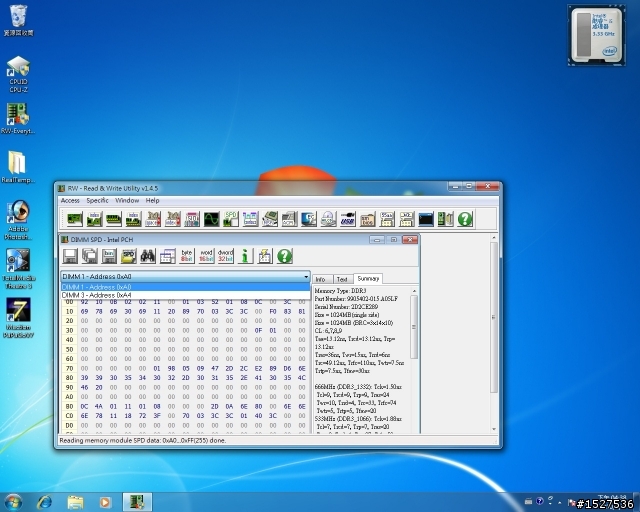The width and height of the screenshot is (640, 512).
Task: Select DIMM 3 - Address 0xA4 option
Action: (186, 295)
